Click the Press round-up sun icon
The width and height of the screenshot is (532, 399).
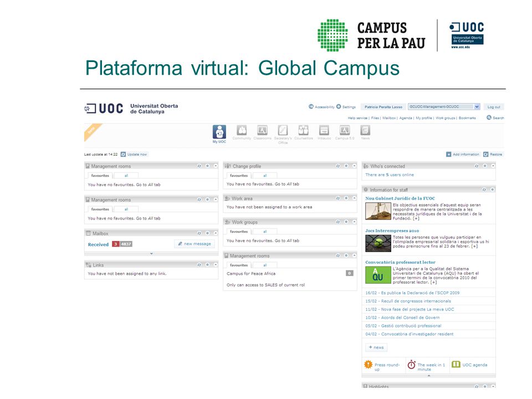point(368,365)
